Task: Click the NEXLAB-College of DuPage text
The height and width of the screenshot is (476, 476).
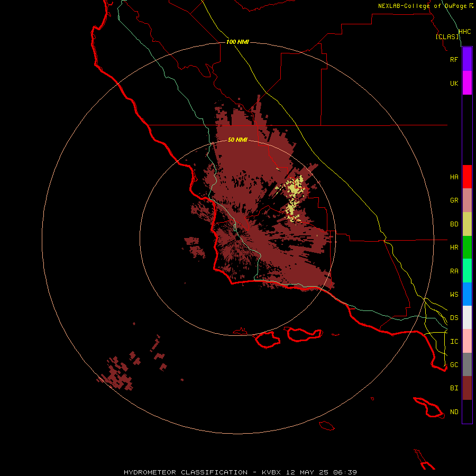Action: click(x=422, y=6)
